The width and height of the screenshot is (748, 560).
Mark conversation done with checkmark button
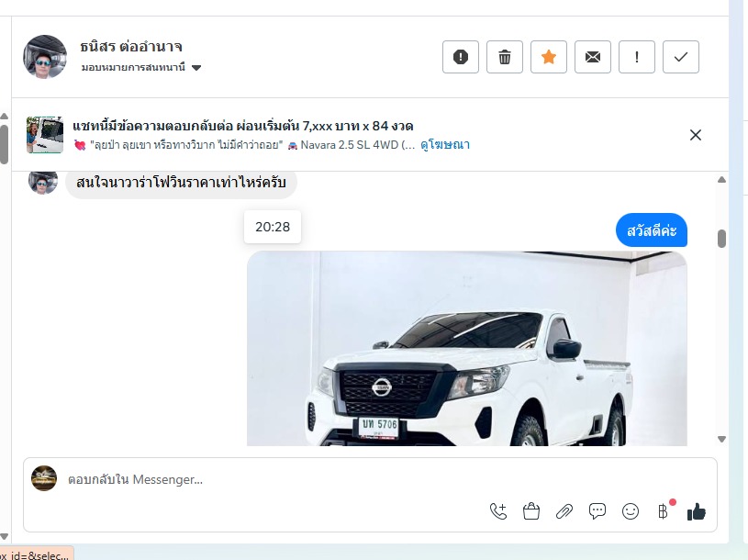tap(681, 57)
